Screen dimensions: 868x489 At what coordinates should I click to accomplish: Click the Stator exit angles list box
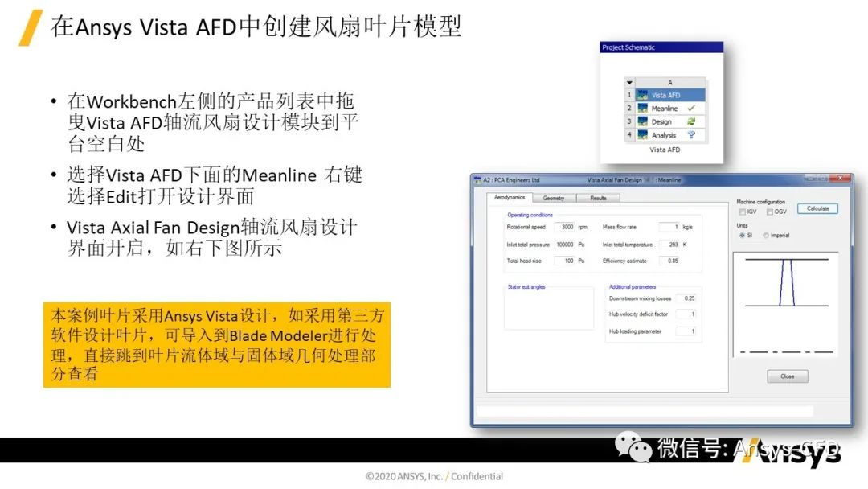coord(549,310)
